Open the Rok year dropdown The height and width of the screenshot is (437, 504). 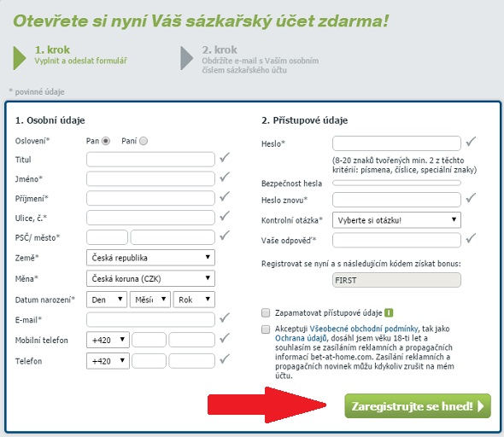point(194,300)
